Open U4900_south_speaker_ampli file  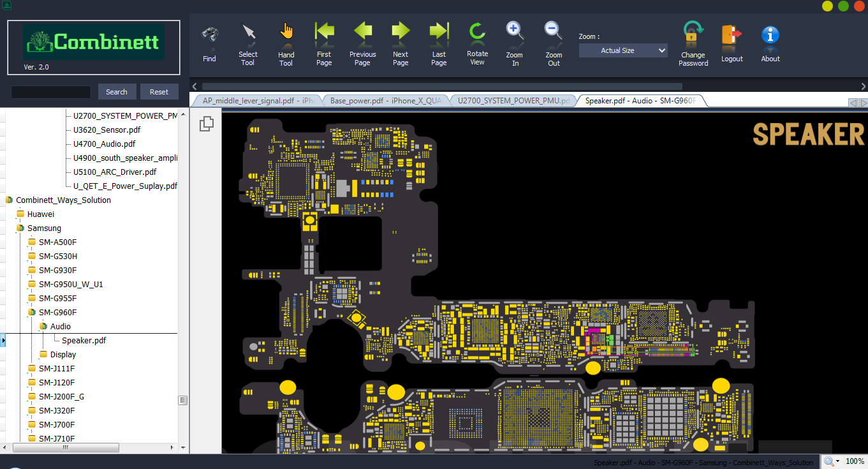125,158
